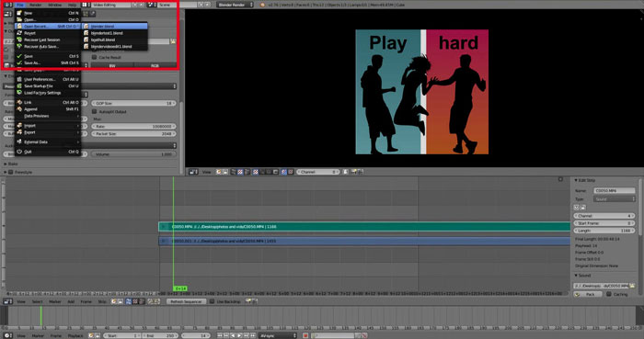Toggle the Use Backdrop checkbox
644x339 pixels.
[x=212, y=301]
